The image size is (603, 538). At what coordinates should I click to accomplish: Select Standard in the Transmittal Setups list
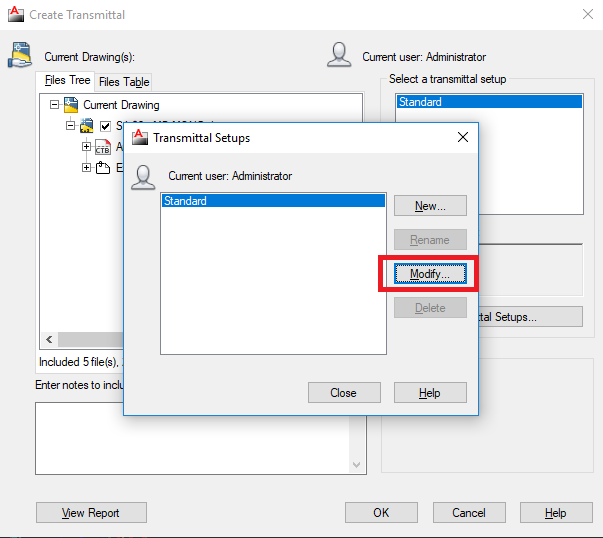click(x=272, y=201)
